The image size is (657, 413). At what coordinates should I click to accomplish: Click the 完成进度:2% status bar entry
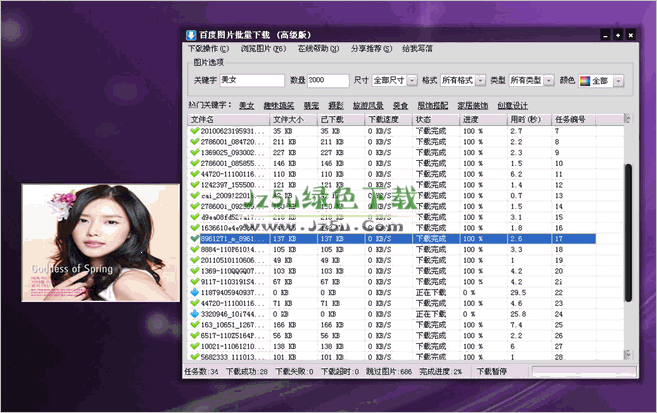[440, 372]
